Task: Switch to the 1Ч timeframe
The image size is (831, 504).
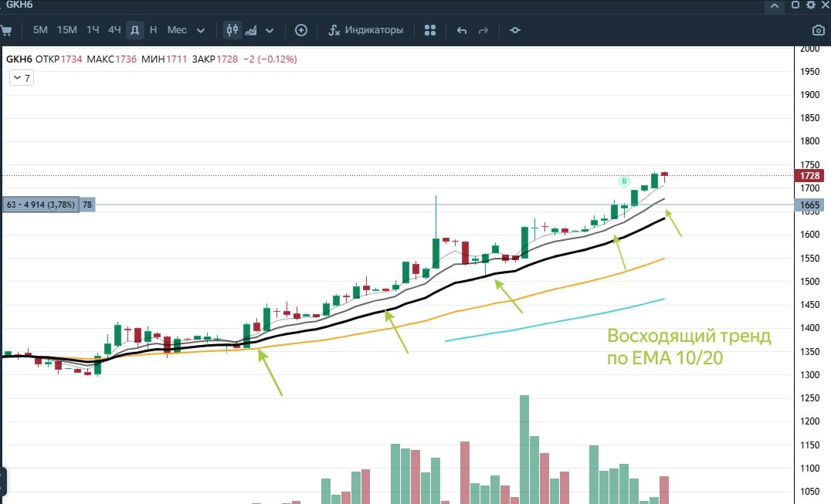Action: pyautogui.click(x=93, y=30)
